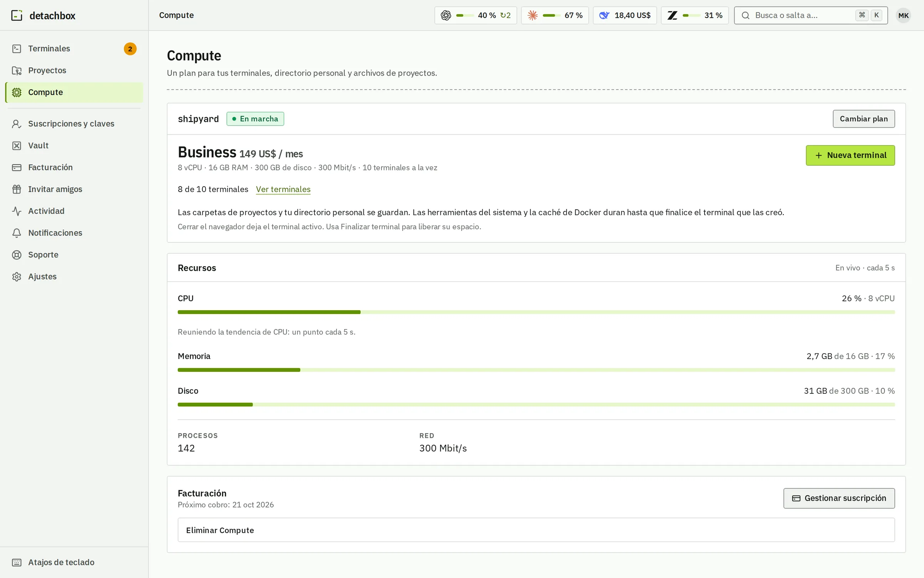The width and height of the screenshot is (924, 578).
Task: Open the MK user avatar menu
Action: [x=903, y=15]
